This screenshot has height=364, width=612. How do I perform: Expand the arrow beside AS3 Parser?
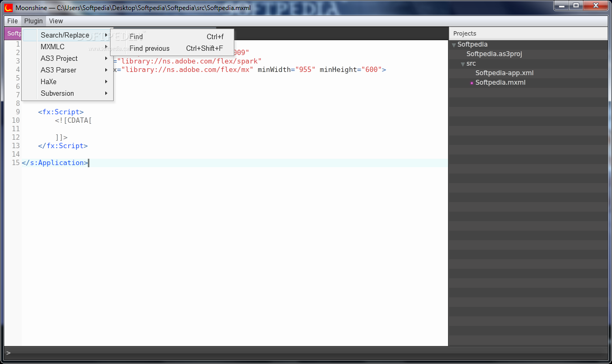pos(106,70)
